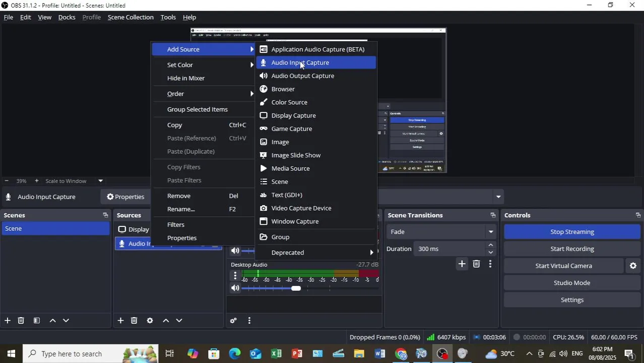The height and width of the screenshot is (363, 644).
Task: Move source down arrow in Sources dock
Action: coord(179,321)
